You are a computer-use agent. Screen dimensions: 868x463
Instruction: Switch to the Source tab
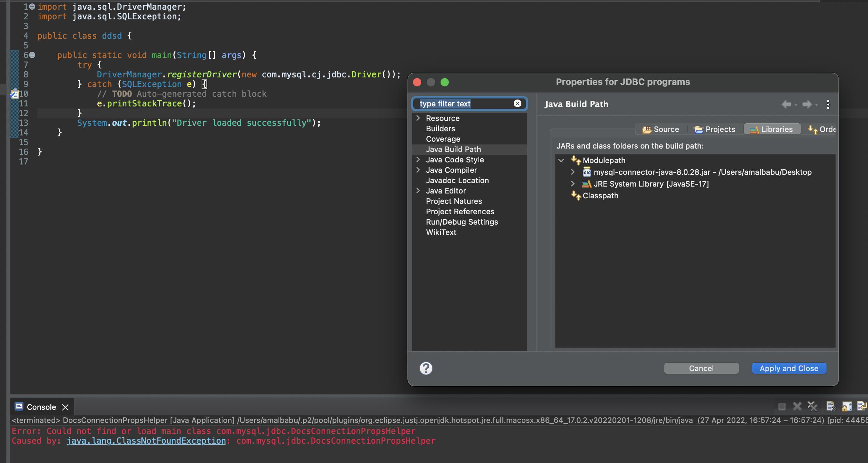coord(660,129)
